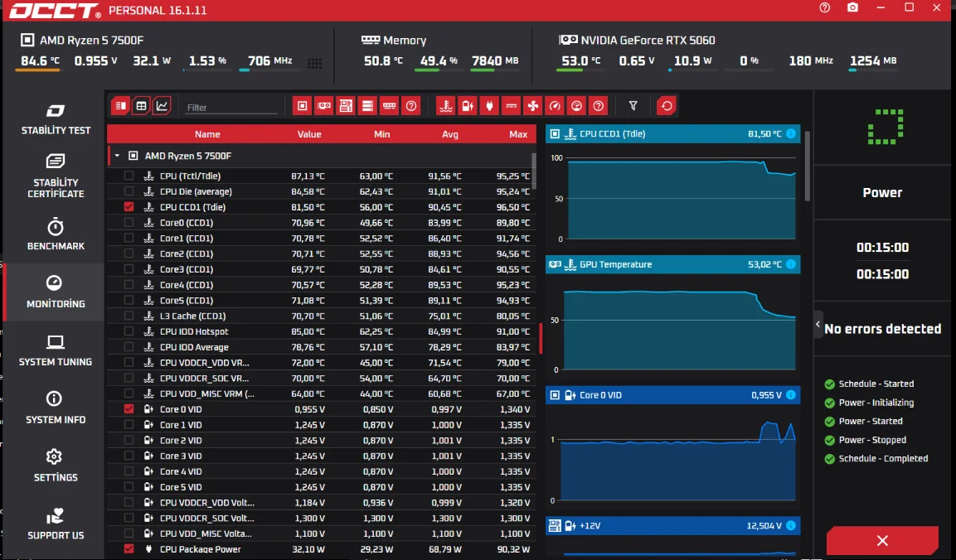This screenshot has height=560, width=956.
Task: Click the graph panel vertical scrollbar
Action: click(808, 166)
